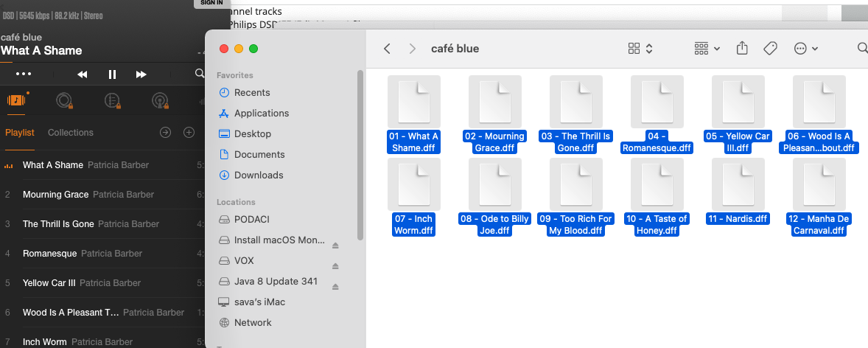This screenshot has height=348, width=868.
Task: Select file 05 - Yellow Car III.dff
Action: [738, 114]
